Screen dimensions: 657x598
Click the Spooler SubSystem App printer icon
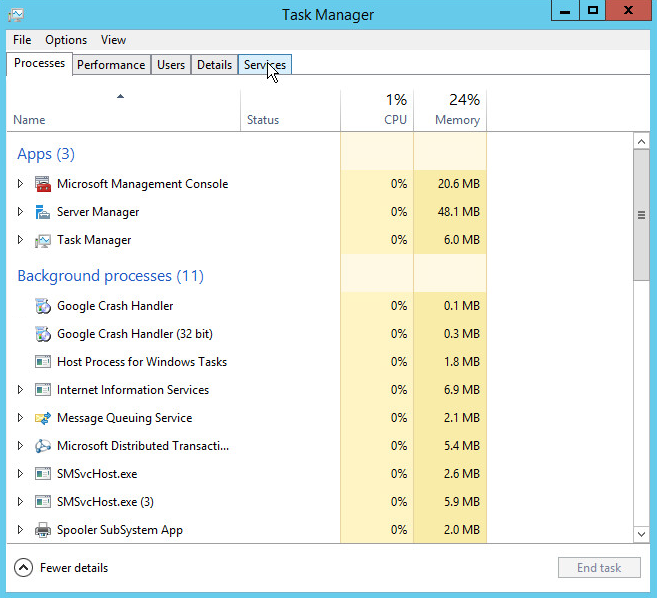pos(42,530)
